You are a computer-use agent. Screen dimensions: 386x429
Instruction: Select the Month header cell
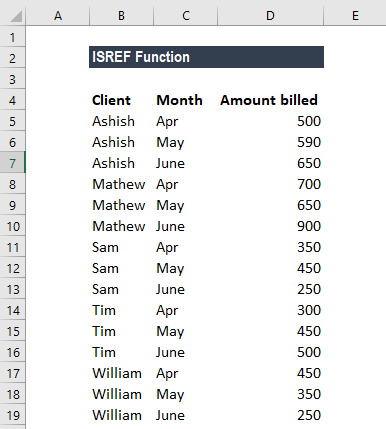(x=186, y=100)
